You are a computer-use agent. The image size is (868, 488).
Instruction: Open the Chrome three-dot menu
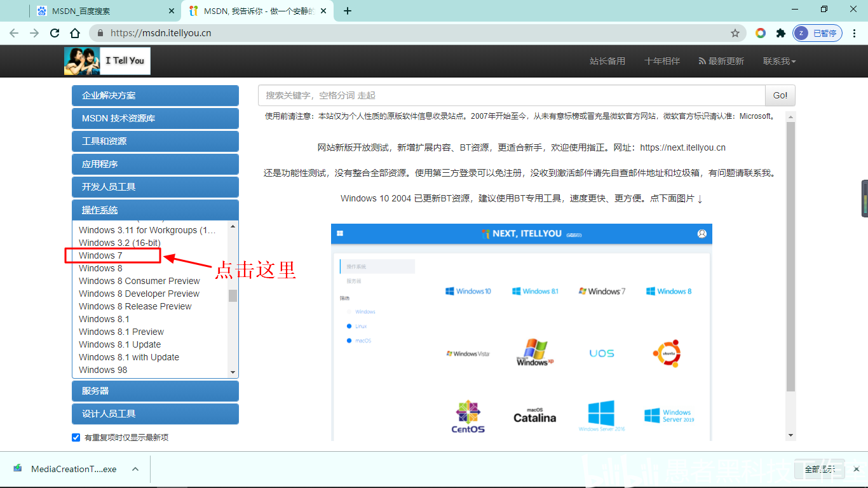click(853, 33)
